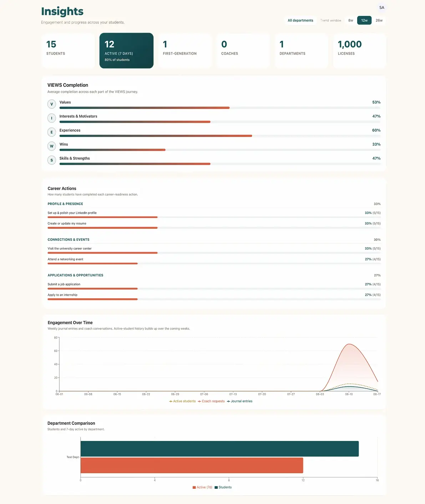
Task: Toggle the Coach requests legend series
Action: [211, 401]
